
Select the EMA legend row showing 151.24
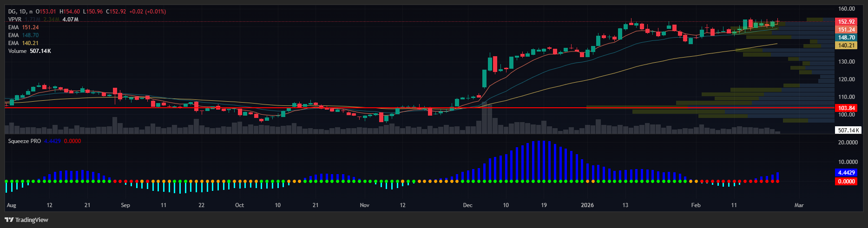[23, 27]
